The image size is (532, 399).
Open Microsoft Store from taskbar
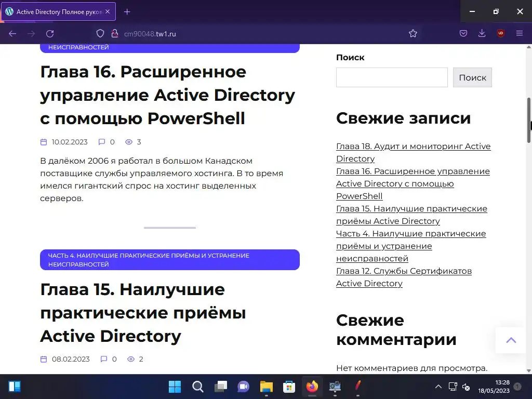[x=289, y=387]
